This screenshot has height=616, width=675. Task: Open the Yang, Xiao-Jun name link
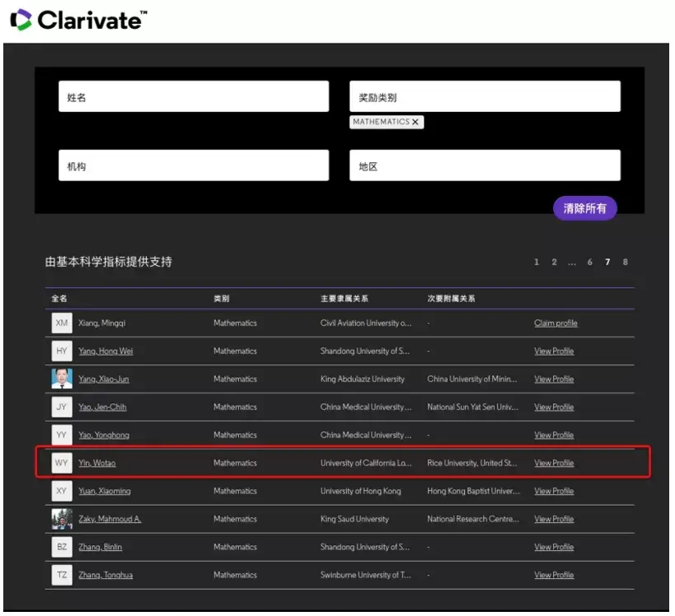point(104,380)
